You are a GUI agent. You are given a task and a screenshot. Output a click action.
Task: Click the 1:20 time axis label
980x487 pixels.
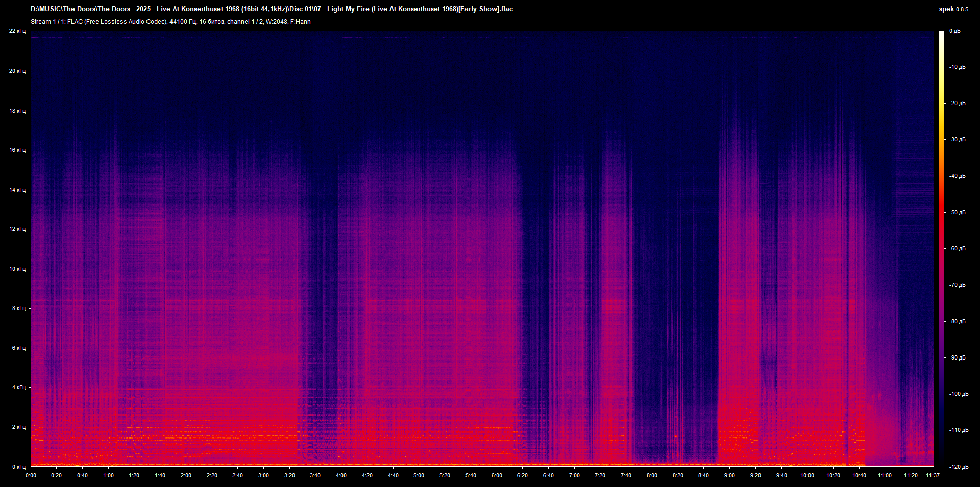tap(134, 475)
